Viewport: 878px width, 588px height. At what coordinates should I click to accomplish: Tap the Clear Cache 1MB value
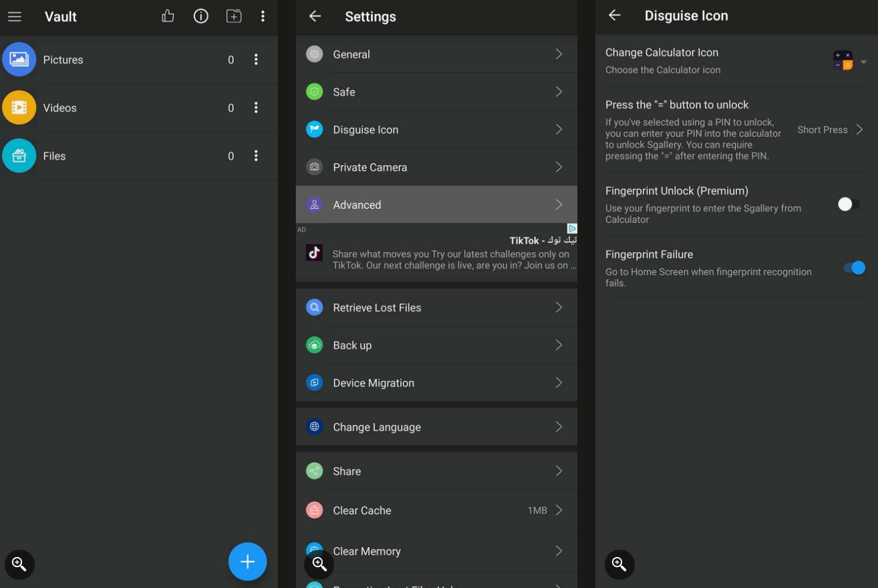point(537,510)
